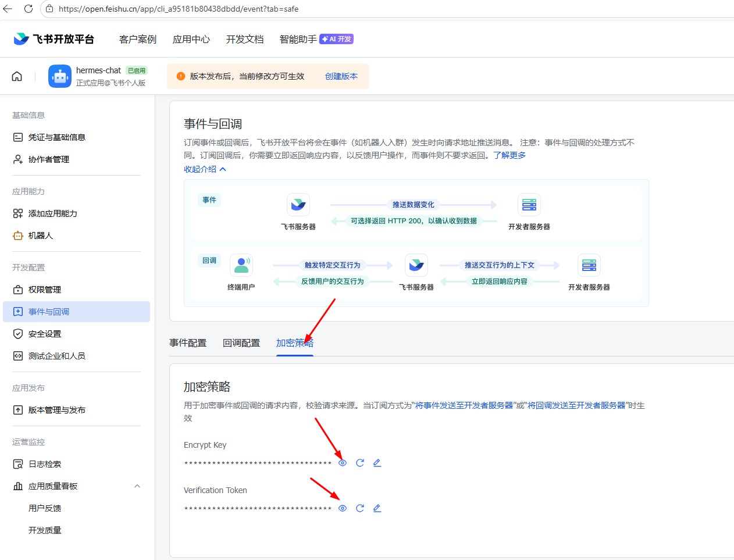Image resolution: width=734 pixels, height=560 pixels.
Task: Edit the Verification Token with pencil icon
Action: click(x=377, y=508)
